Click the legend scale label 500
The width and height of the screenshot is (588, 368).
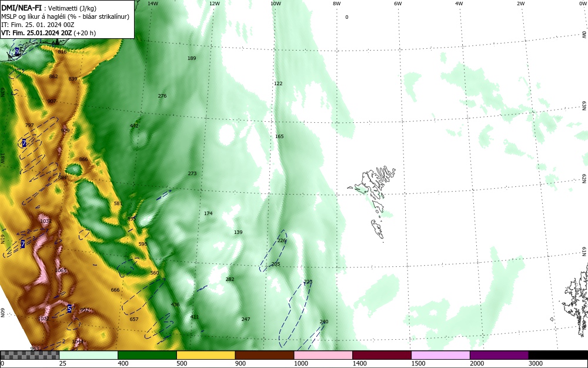(182, 363)
